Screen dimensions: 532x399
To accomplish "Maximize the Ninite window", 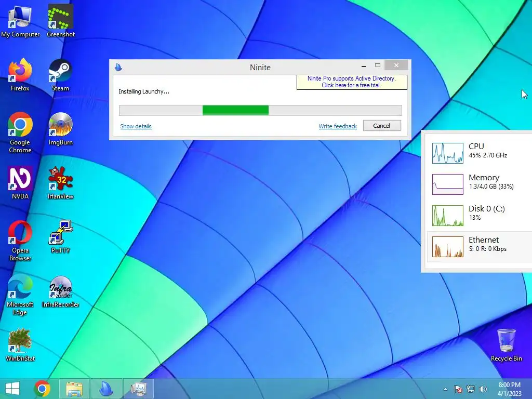I will pos(377,65).
